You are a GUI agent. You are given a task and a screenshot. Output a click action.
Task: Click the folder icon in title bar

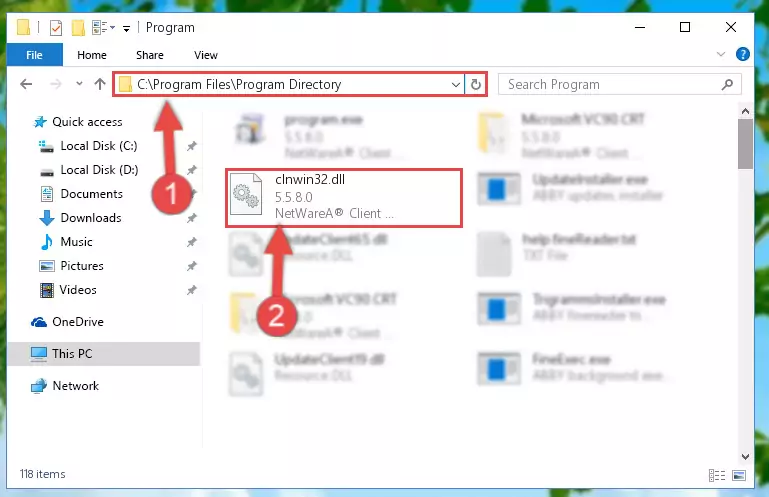(x=23, y=27)
